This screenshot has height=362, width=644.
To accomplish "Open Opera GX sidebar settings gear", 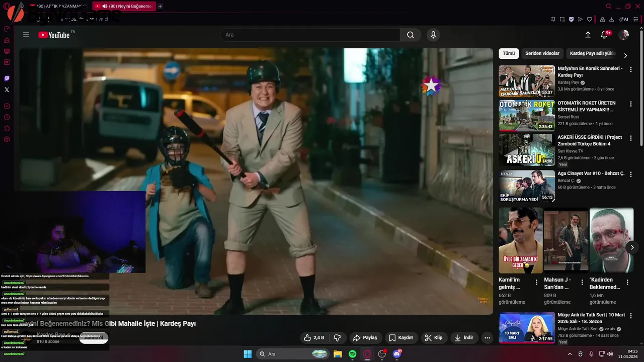I will pyautogui.click(x=7, y=139).
